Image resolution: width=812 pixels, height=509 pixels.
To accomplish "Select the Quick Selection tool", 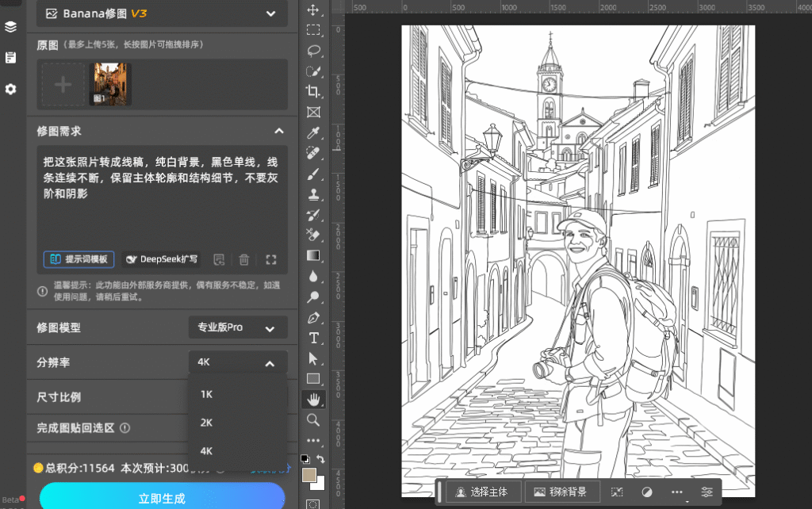I will pos(312,71).
